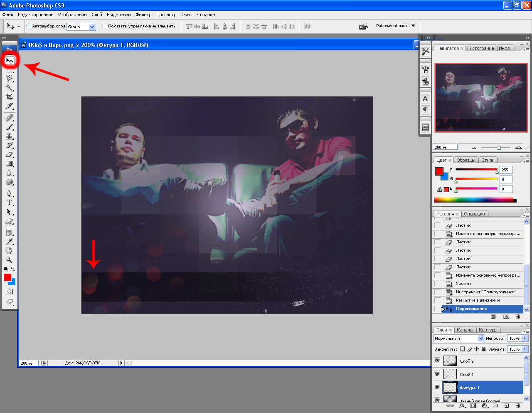This screenshot has width=532, height=413.
Task: Enable the Автовыбор слоя checkbox
Action: [29, 26]
